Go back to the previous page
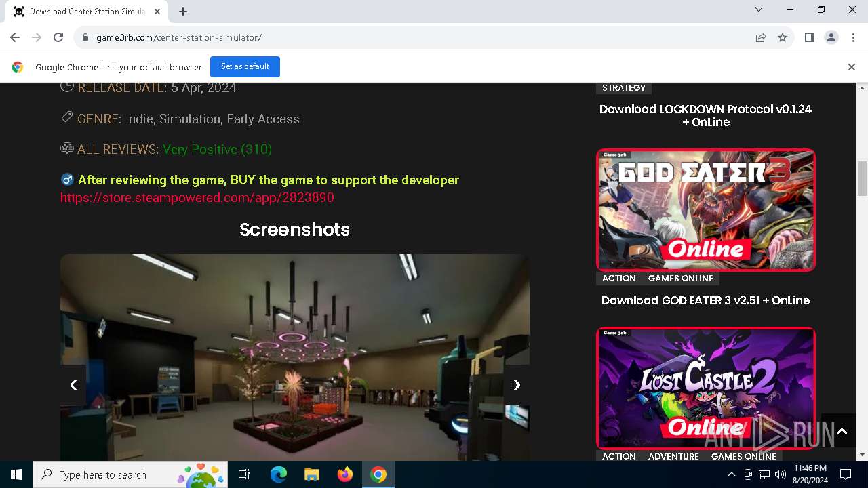This screenshot has width=868, height=488. (15, 37)
